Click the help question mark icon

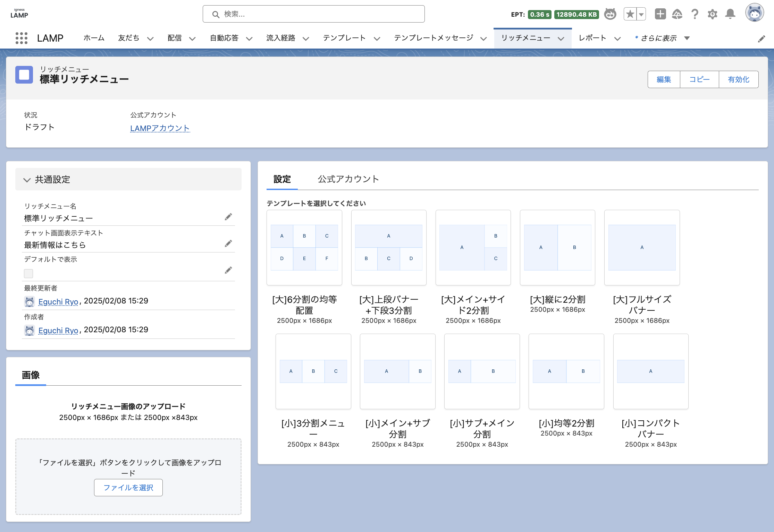(695, 14)
